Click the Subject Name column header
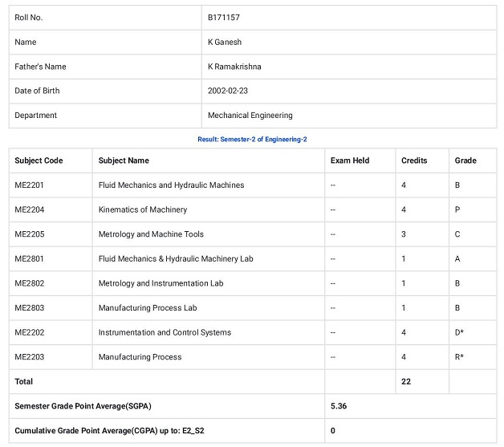The image size is (504, 447). pos(124,161)
